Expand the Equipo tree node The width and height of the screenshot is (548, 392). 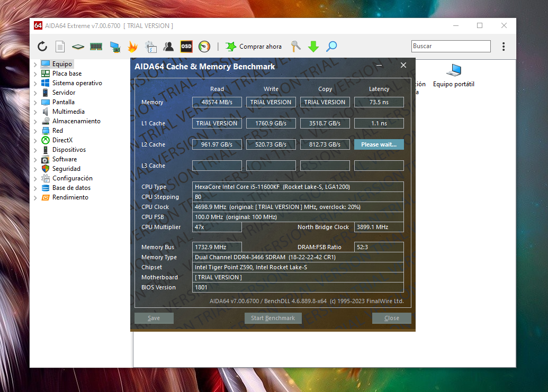[35, 64]
